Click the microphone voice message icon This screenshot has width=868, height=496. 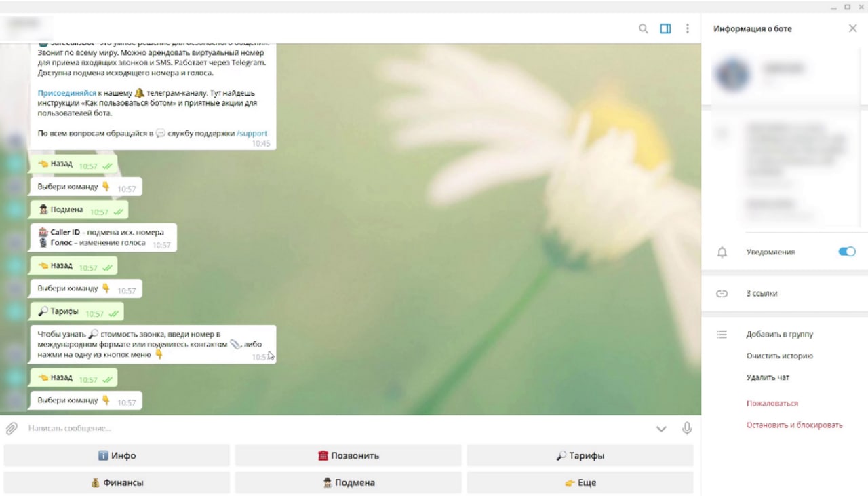point(687,428)
